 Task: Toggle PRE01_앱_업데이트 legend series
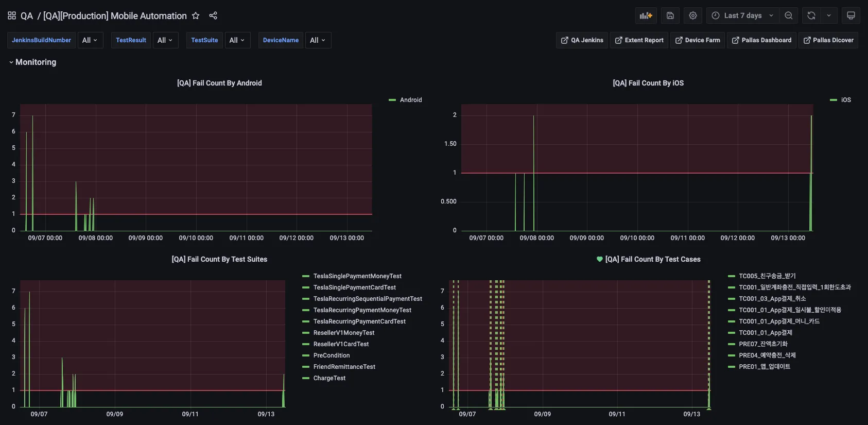[765, 367]
